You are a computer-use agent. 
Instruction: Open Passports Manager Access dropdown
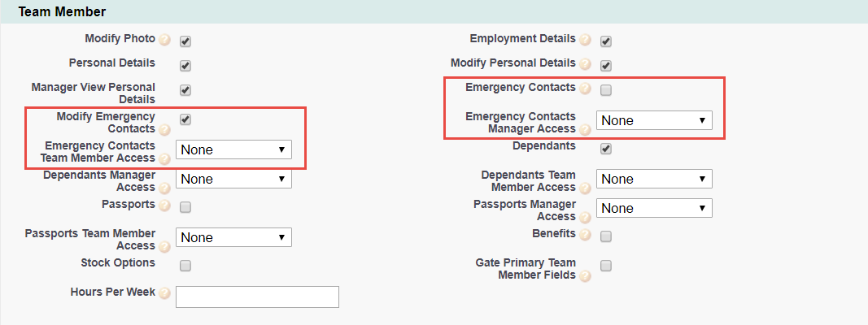(x=654, y=208)
